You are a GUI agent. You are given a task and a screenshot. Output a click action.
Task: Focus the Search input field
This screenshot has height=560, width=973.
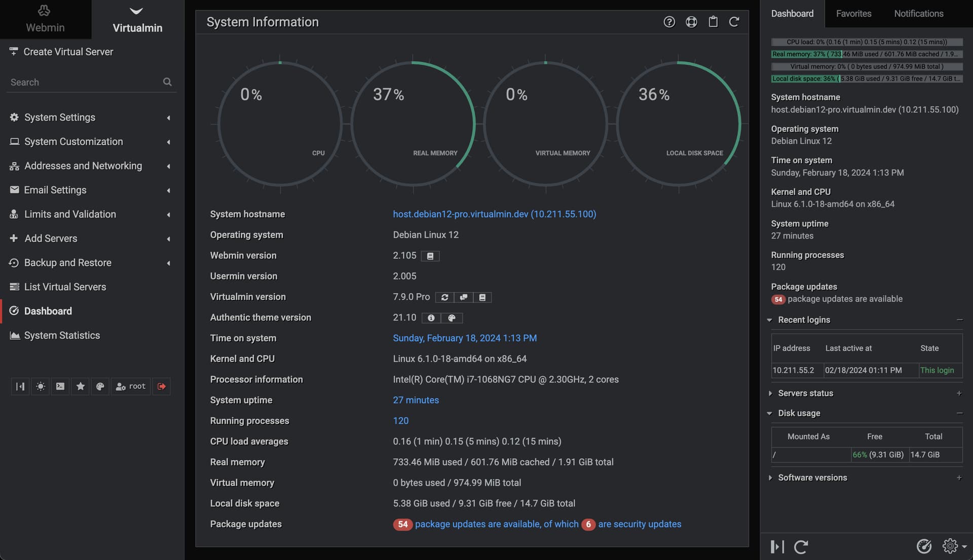(x=85, y=82)
